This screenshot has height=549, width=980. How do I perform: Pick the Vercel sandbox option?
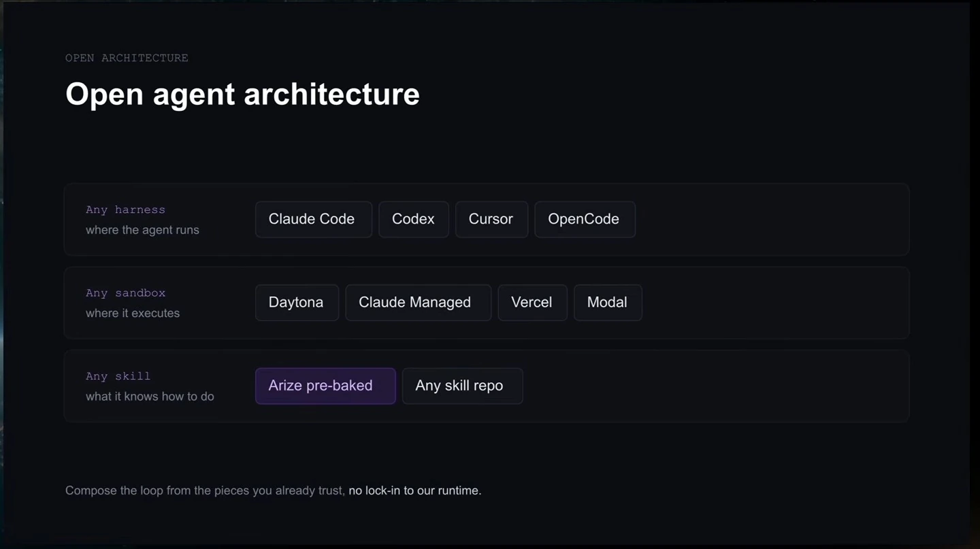tap(532, 303)
